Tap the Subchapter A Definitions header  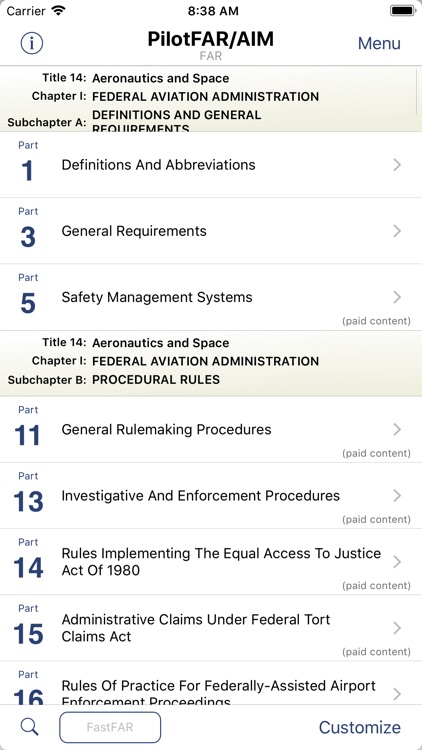pyautogui.click(x=211, y=99)
